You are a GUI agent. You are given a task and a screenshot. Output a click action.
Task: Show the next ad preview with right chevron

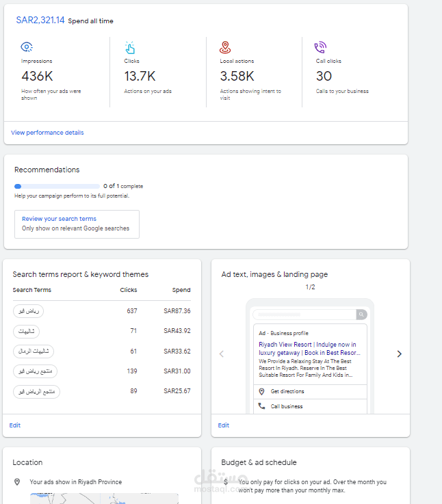(x=399, y=354)
